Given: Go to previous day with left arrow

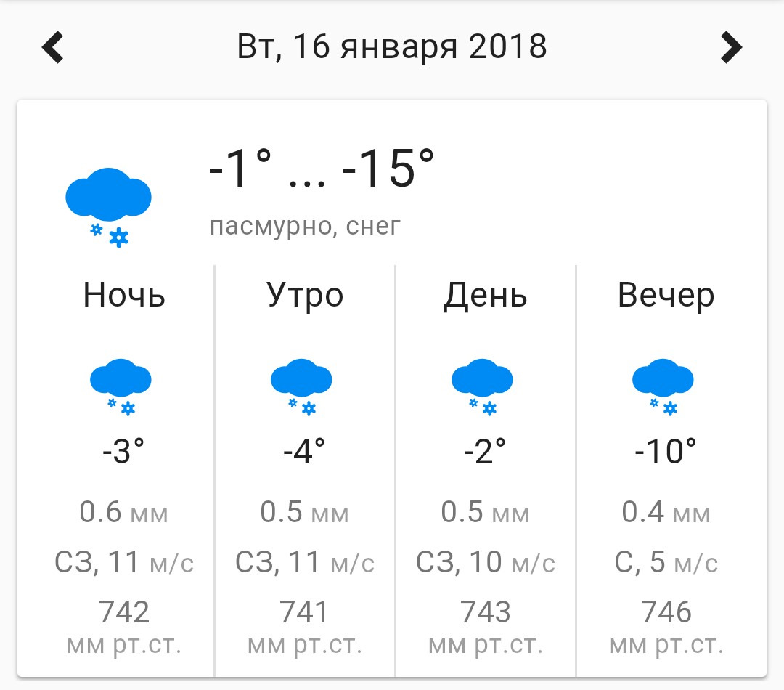Looking at the screenshot, I should 53,48.
